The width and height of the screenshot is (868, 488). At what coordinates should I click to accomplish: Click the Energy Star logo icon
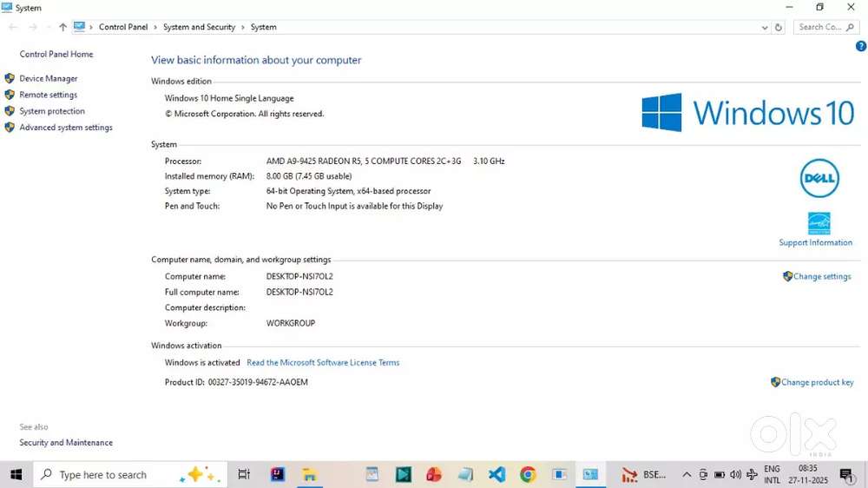coord(819,223)
